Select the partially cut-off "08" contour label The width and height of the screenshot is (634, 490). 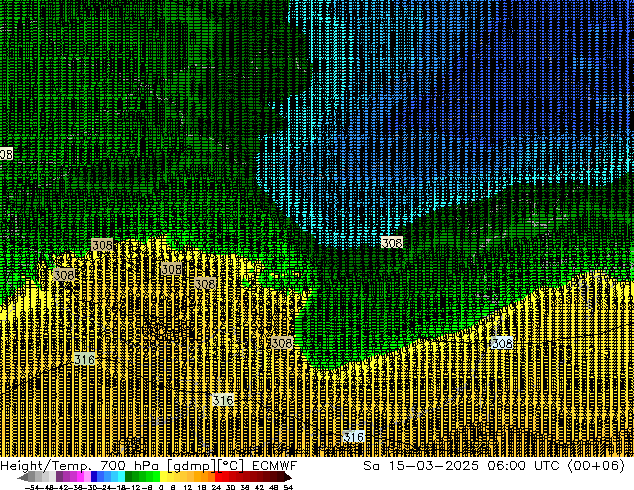[6, 154]
